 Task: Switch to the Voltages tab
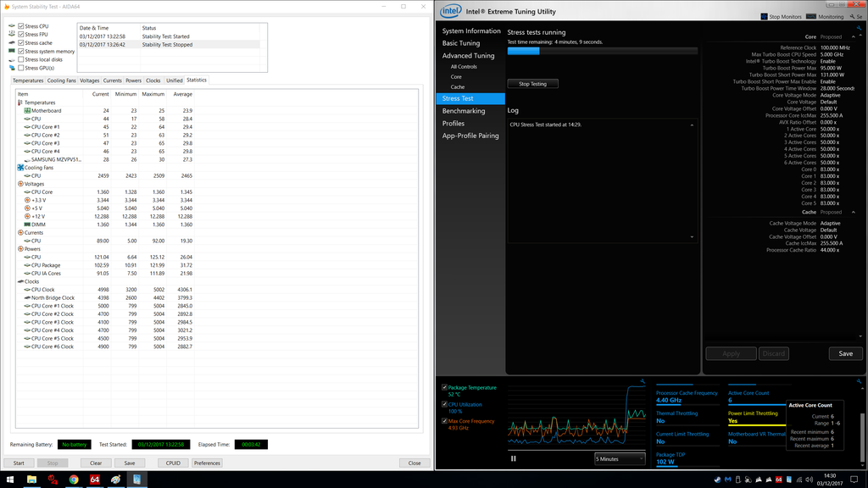click(89, 80)
